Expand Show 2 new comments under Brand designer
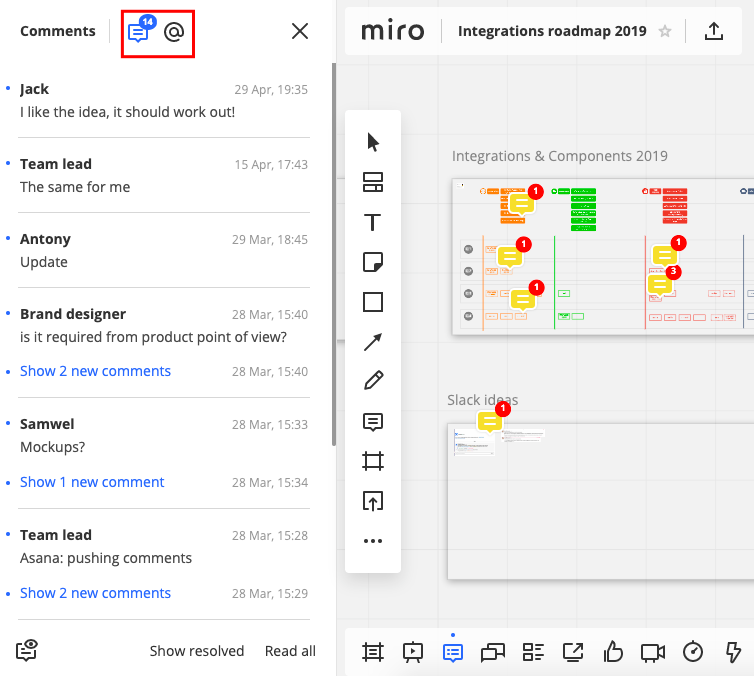Viewport: 754px width, 676px height. click(96, 371)
